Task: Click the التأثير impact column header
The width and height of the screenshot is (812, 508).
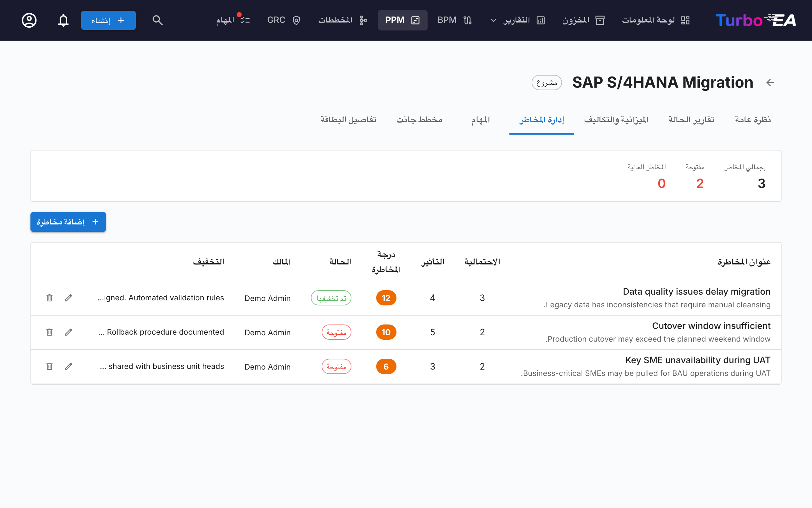Action: tap(433, 262)
